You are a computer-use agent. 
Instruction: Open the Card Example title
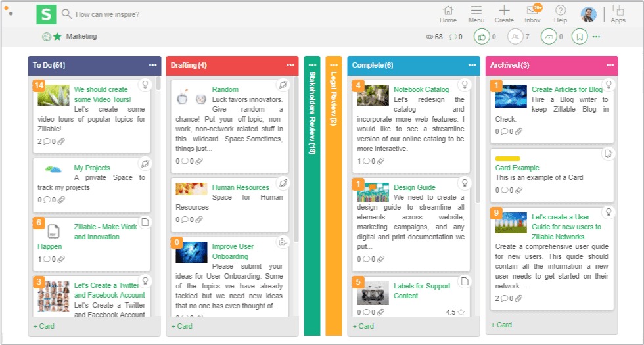pos(517,168)
